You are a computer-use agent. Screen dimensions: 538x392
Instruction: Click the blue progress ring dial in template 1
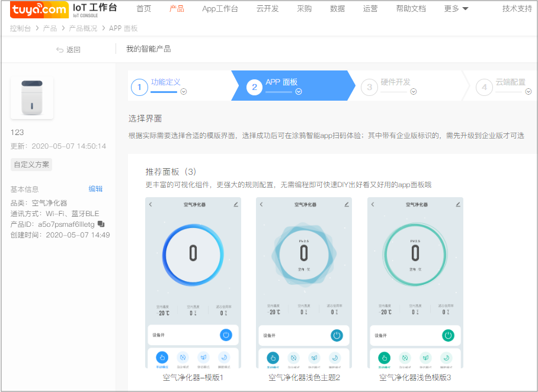[x=193, y=255]
